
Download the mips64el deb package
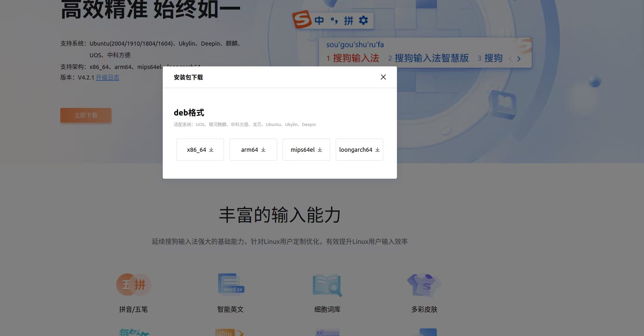point(306,150)
